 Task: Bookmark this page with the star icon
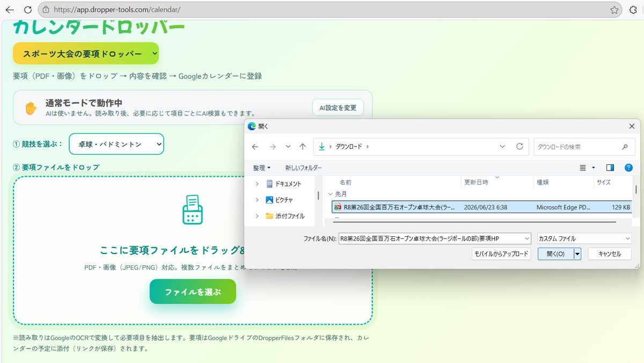click(614, 10)
